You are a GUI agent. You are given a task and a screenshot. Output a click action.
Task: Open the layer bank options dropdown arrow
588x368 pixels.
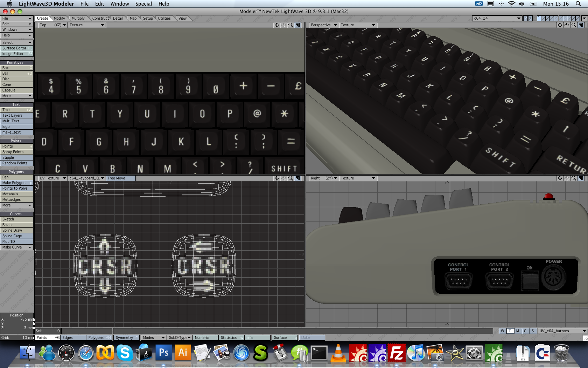coord(584,18)
